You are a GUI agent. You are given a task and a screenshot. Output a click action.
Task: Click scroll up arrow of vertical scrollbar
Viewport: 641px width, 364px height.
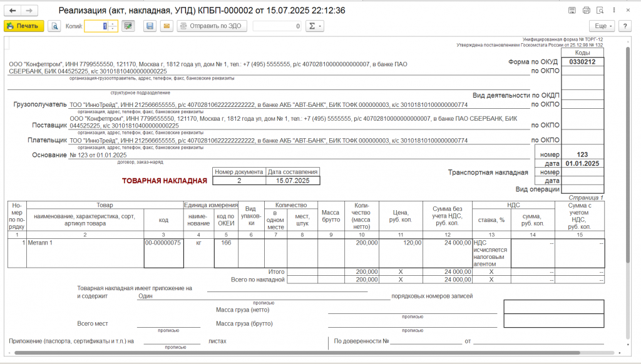[x=628, y=41]
